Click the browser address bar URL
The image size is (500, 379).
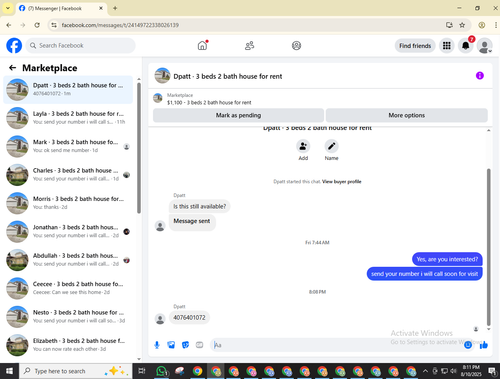(x=120, y=25)
